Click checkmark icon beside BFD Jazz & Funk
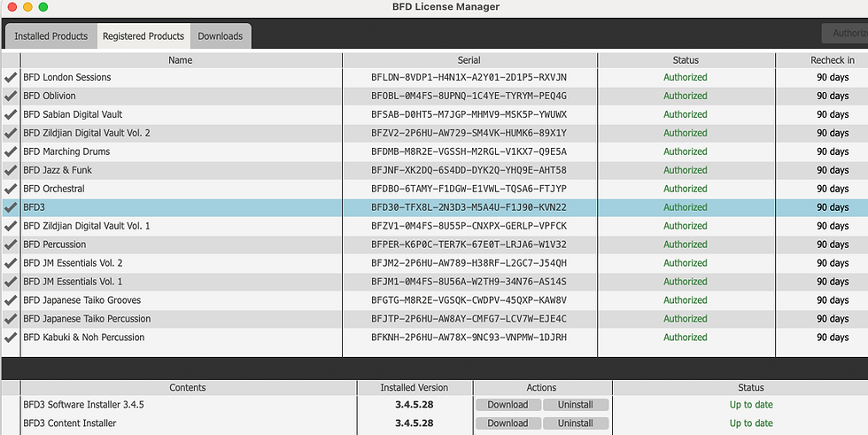 point(10,170)
